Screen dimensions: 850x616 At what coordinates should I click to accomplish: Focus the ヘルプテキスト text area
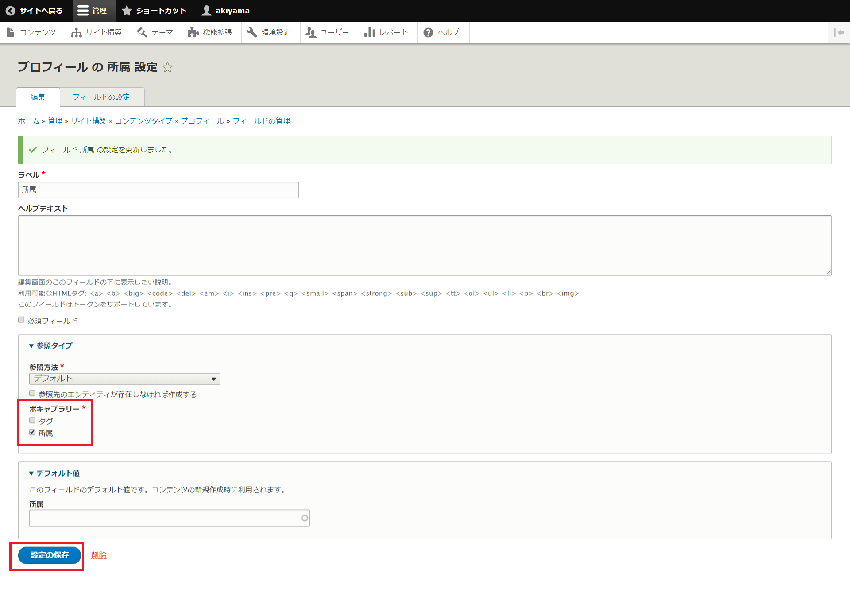pyautogui.click(x=424, y=245)
